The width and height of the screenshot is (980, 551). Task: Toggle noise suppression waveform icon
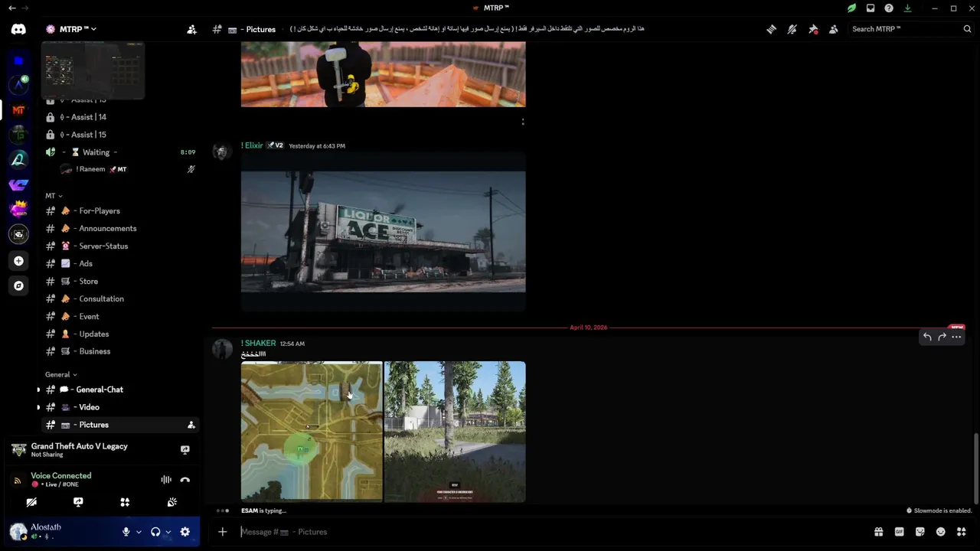coord(166,480)
